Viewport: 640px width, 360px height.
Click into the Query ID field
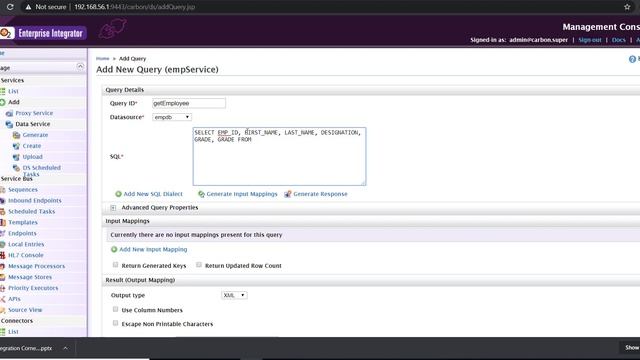coord(189,103)
